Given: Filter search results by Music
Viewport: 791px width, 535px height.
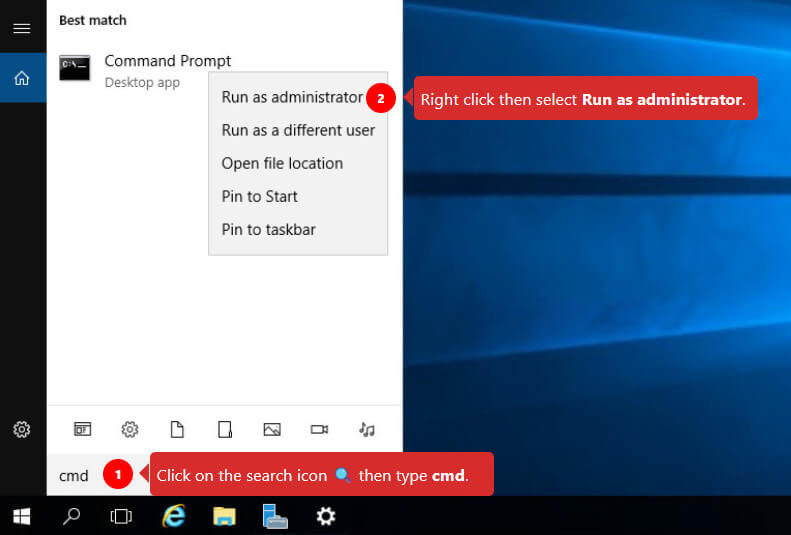Looking at the screenshot, I should click(x=367, y=429).
